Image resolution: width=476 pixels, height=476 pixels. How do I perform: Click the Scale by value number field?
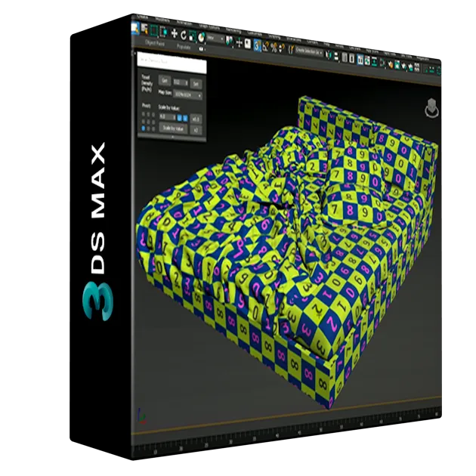(x=168, y=117)
